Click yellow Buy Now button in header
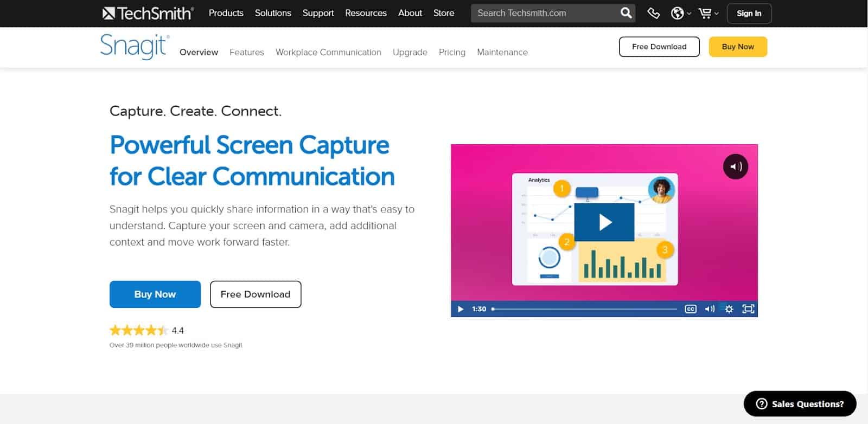The width and height of the screenshot is (868, 424). [738, 47]
